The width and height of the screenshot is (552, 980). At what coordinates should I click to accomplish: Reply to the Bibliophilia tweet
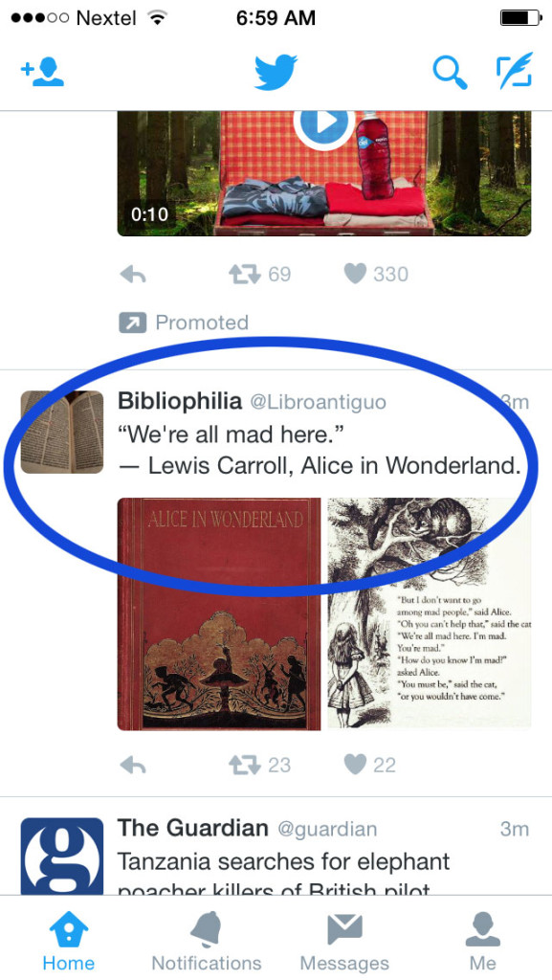tap(132, 766)
